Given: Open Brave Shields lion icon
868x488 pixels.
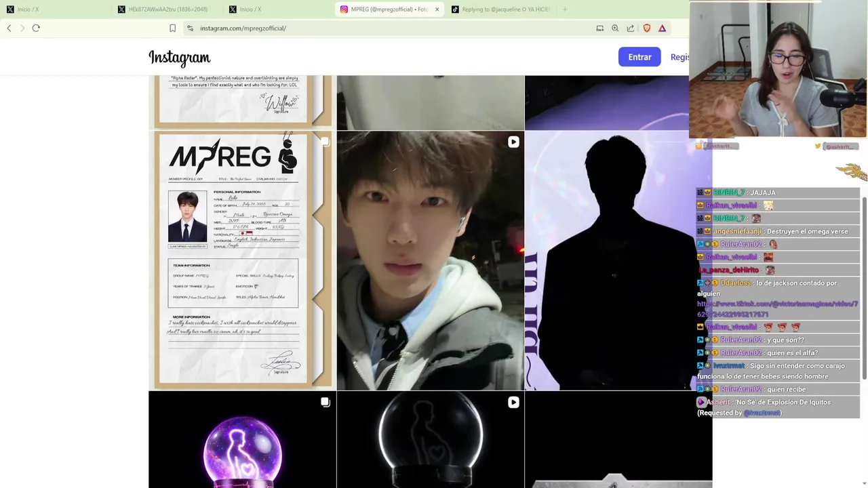Looking at the screenshot, I should pyautogui.click(x=647, y=28).
